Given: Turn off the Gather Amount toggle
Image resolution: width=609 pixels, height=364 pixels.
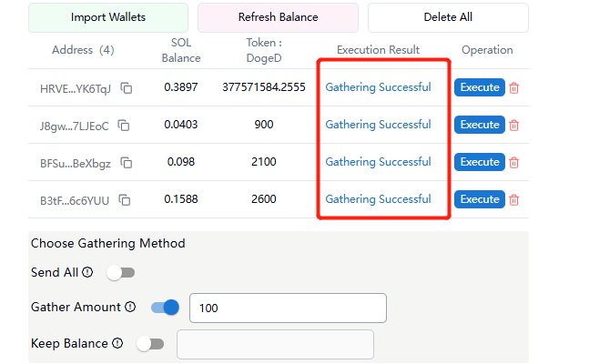Looking at the screenshot, I should [165, 308].
